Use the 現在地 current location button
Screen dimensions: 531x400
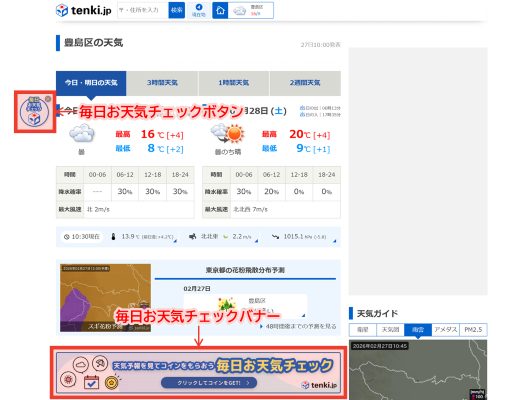pos(199,10)
